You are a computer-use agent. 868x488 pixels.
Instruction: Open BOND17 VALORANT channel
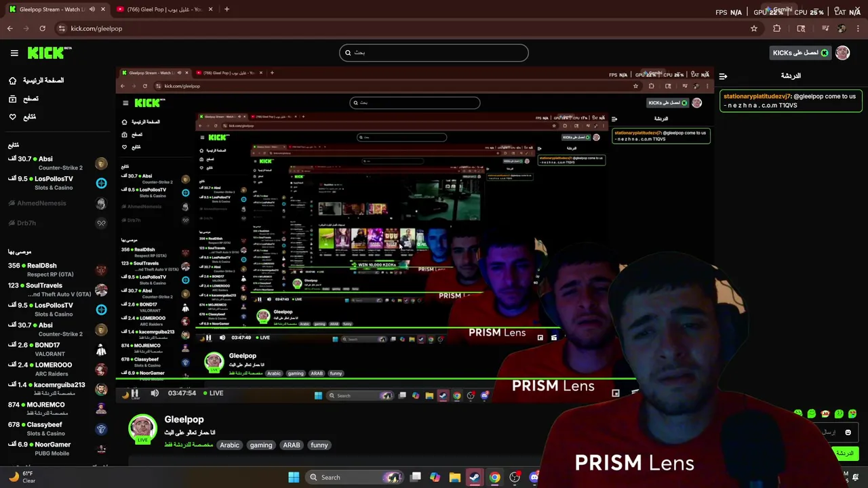pos(57,349)
